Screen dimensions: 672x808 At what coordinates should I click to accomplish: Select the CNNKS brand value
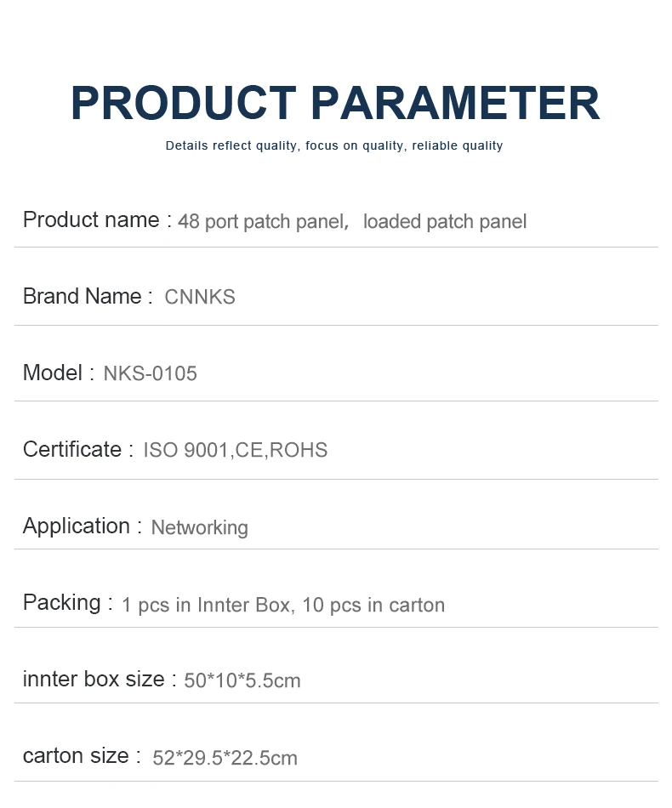(x=200, y=298)
